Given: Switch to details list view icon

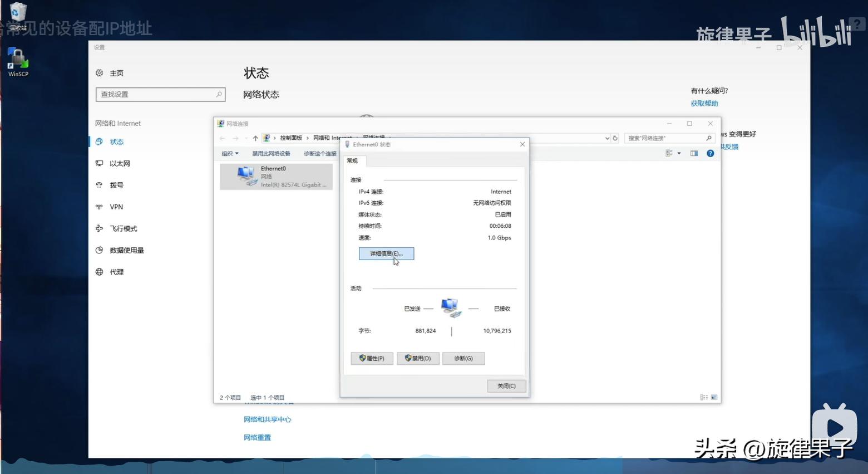Looking at the screenshot, I should pos(704,397).
